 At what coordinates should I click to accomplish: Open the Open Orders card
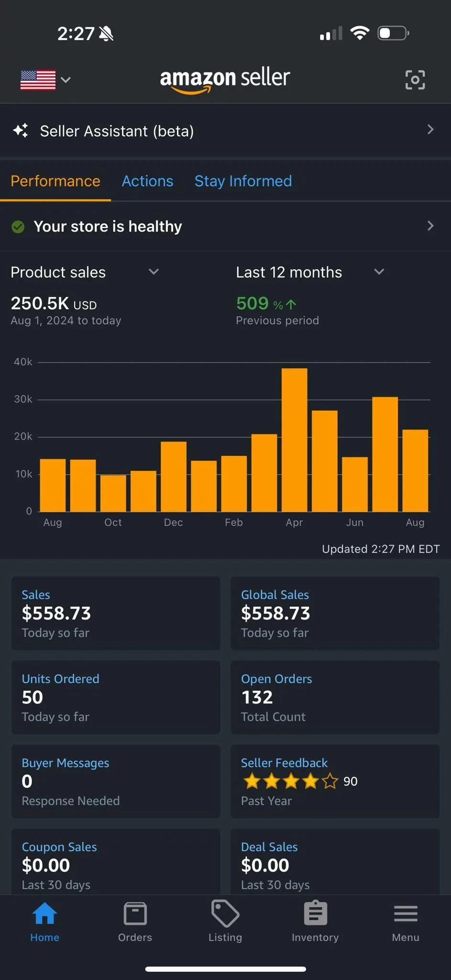pyautogui.click(x=335, y=697)
